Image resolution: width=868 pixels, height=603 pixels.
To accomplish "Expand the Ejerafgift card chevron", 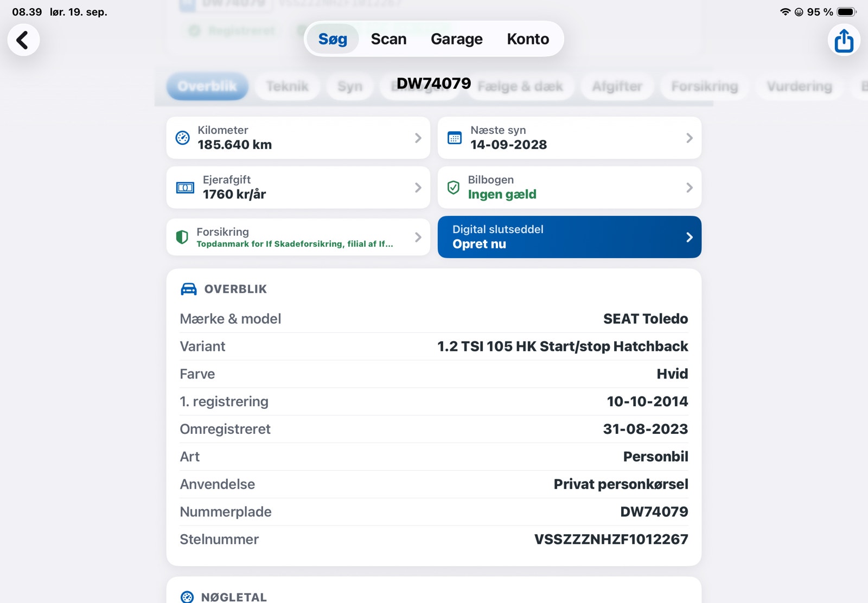I will (418, 188).
